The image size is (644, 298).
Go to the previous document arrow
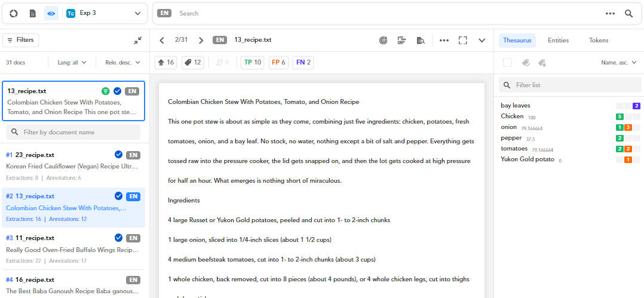(x=162, y=41)
